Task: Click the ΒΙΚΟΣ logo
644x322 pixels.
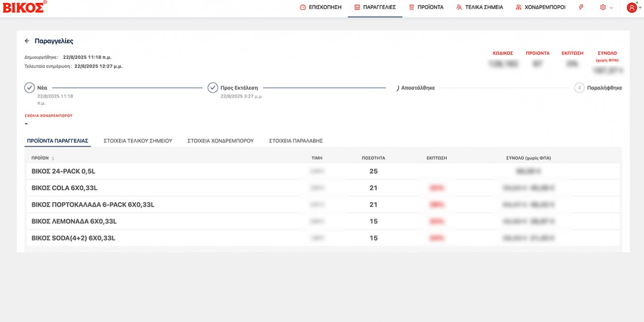Action: click(25, 6)
